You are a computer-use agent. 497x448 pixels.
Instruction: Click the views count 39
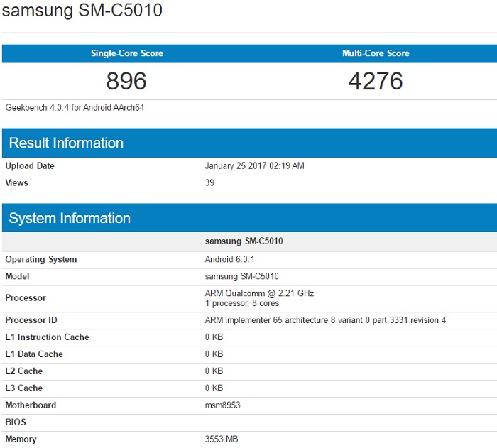(x=209, y=183)
